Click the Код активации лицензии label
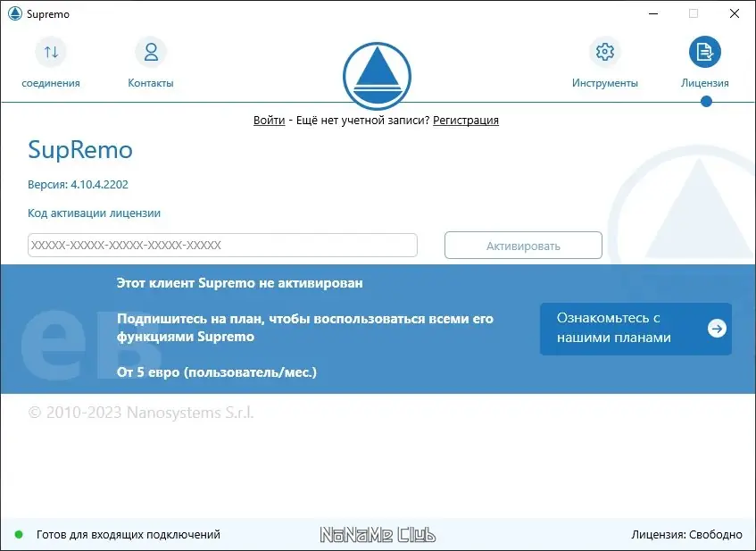The image size is (756, 551). (94, 213)
